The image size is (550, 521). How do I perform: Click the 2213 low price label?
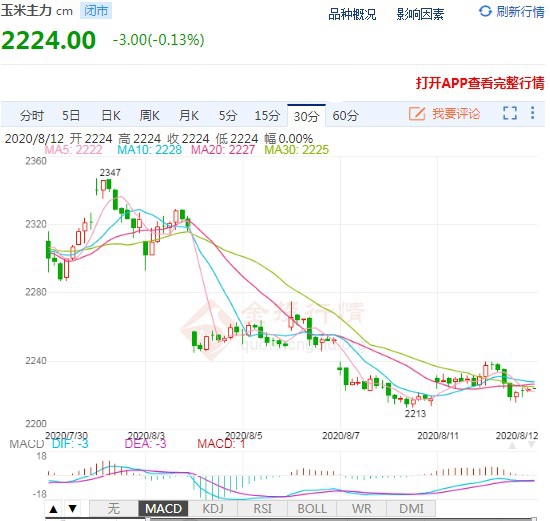coord(415,414)
